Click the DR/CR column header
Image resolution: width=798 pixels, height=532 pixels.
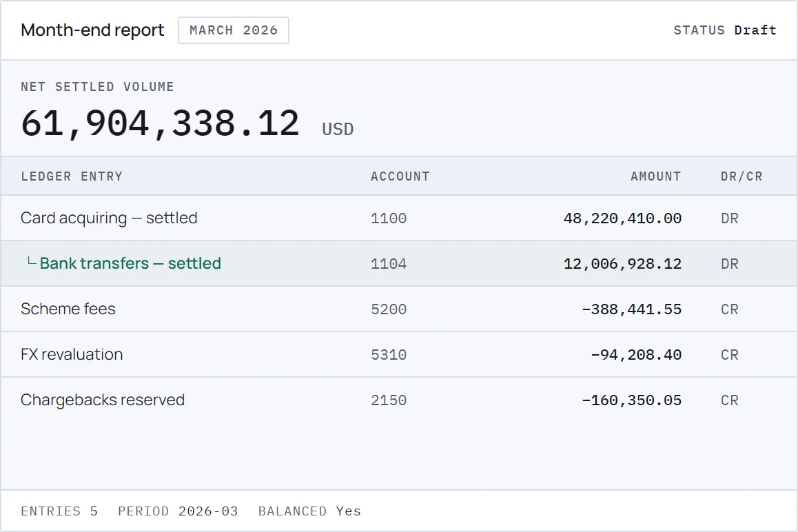pyautogui.click(x=741, y=176)
